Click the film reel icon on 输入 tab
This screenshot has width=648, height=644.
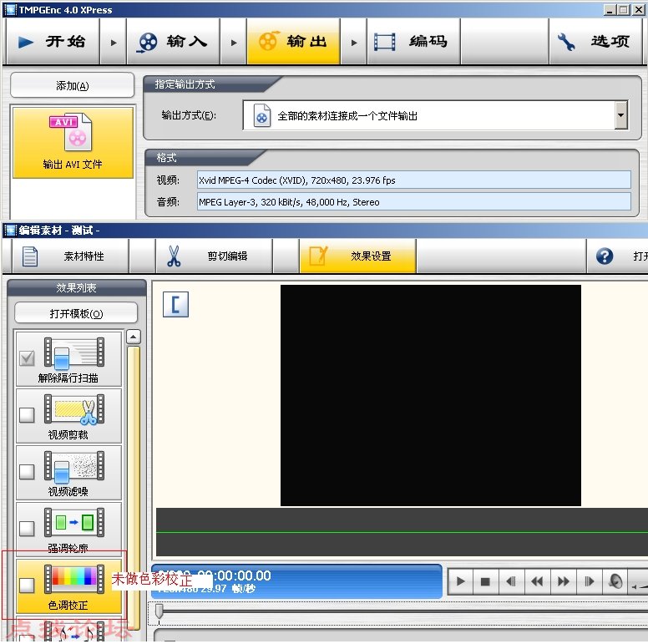[x=147, y=42]
